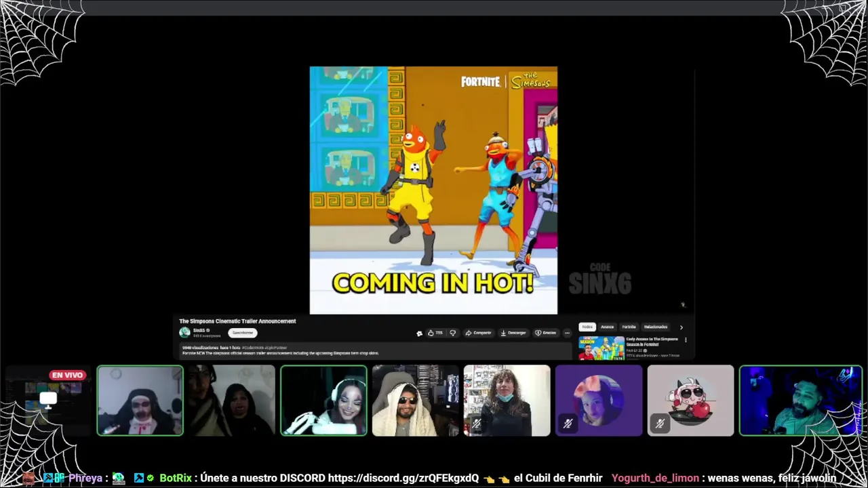Screen dimensions: 868x488
Task: Click the discord.gg/zrQFEkgxdQ link in the ticker
Action: (403, 478)
